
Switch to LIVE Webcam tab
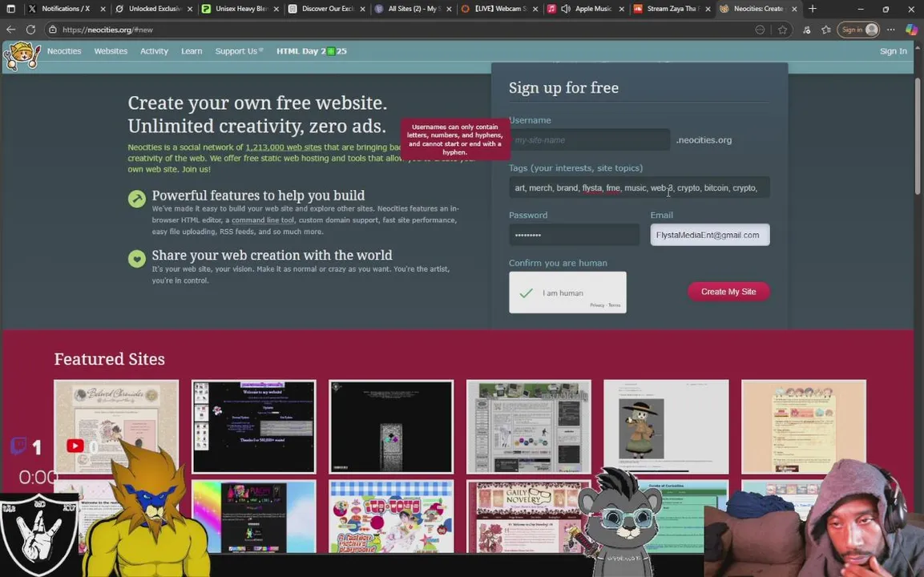pos(499,9)
